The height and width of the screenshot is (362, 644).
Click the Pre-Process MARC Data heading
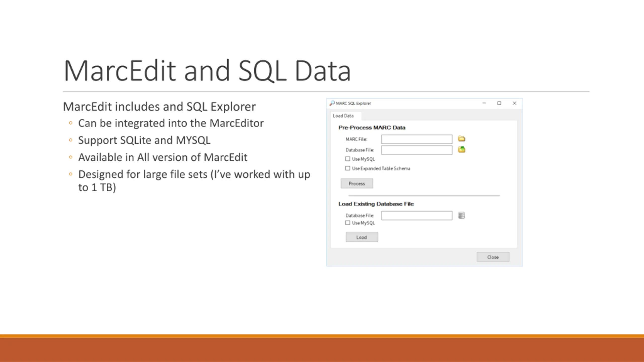click(372, 128)
